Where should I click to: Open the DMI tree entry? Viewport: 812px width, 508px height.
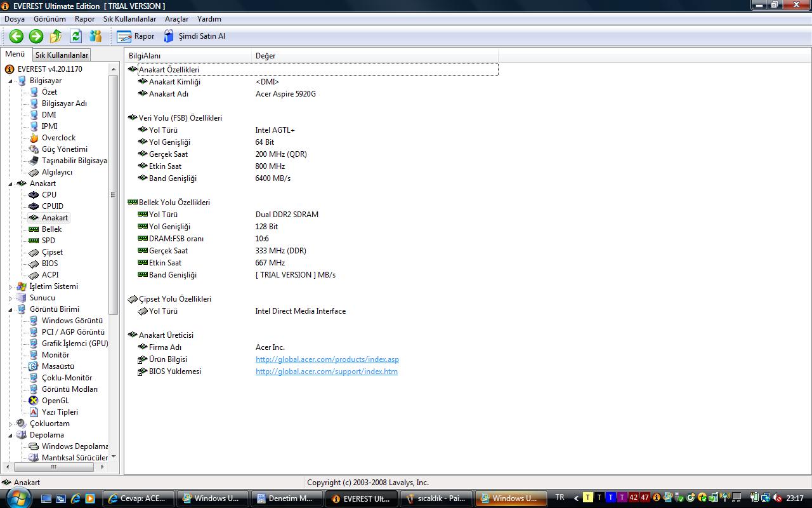tap(49, 115)
